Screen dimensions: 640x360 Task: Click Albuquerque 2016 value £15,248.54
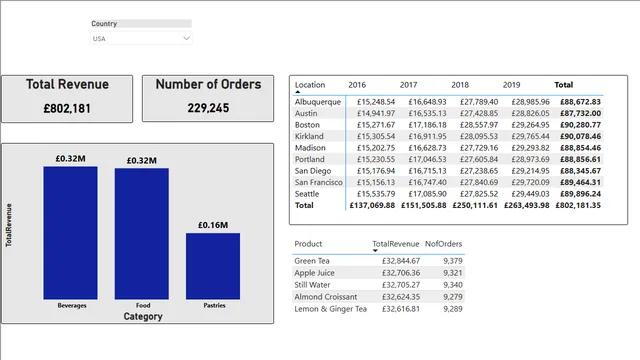coord(376,102)
